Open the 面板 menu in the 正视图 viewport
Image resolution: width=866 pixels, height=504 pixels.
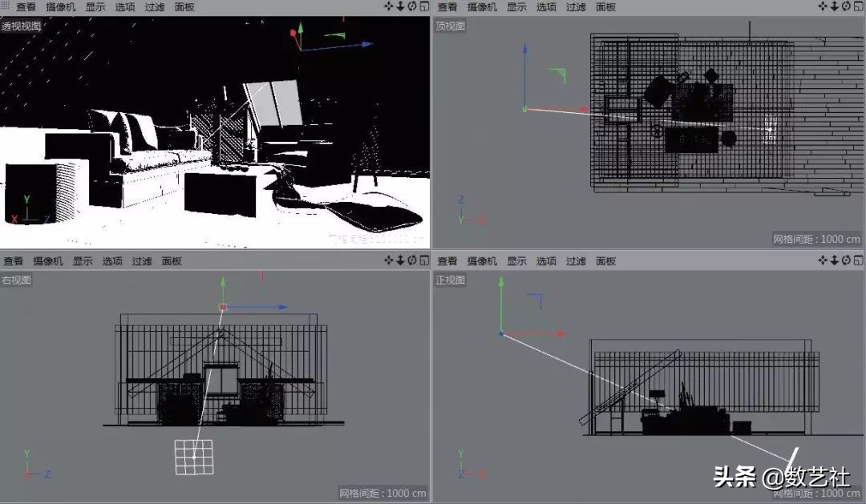605,260
